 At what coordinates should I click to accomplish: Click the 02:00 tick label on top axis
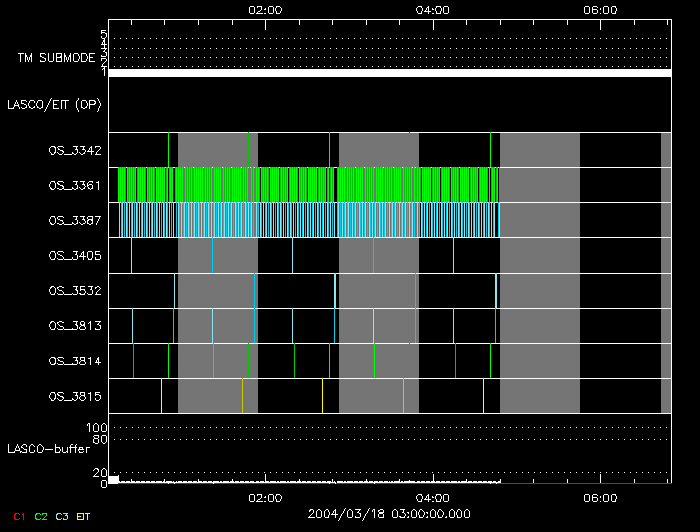pyautogui.click(x=264, y=9)
